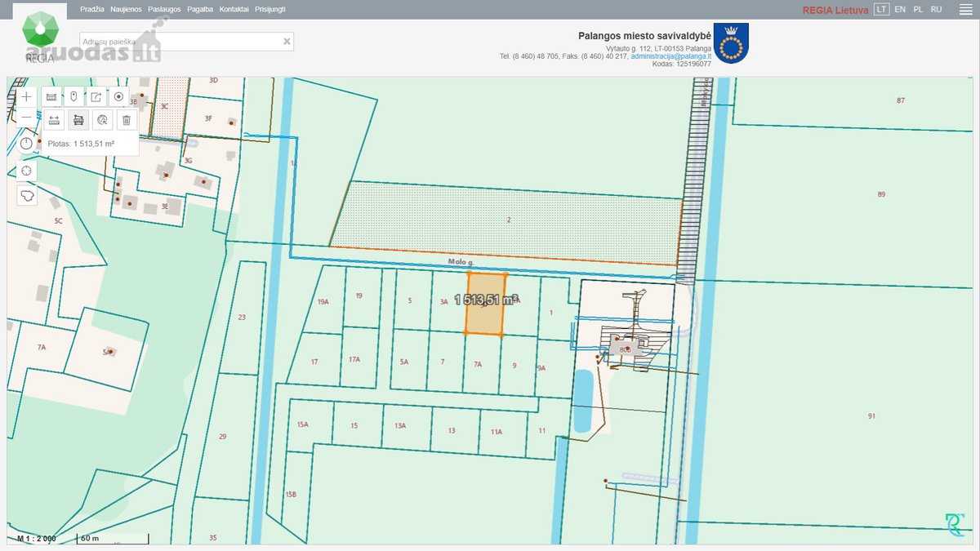980x551 pixels.
Task: Open the hamburger menu at top right
Action: 965,9
